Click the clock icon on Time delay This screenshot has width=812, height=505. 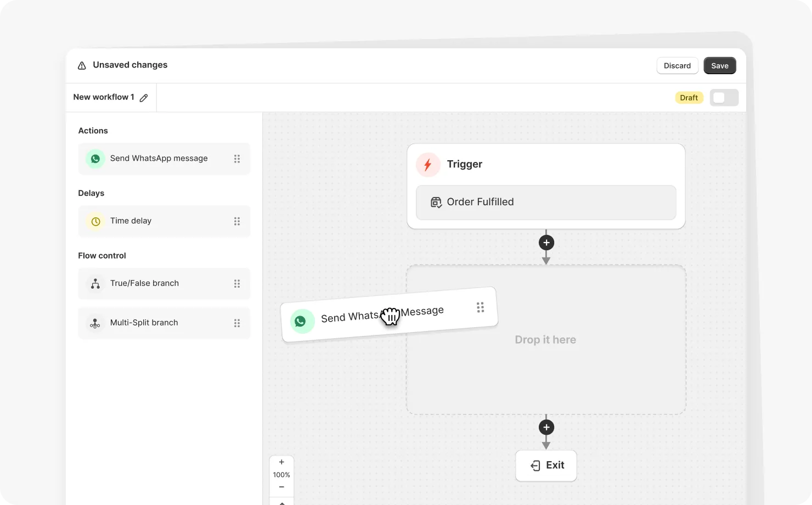pyautogui.click(x=95, y=221)
